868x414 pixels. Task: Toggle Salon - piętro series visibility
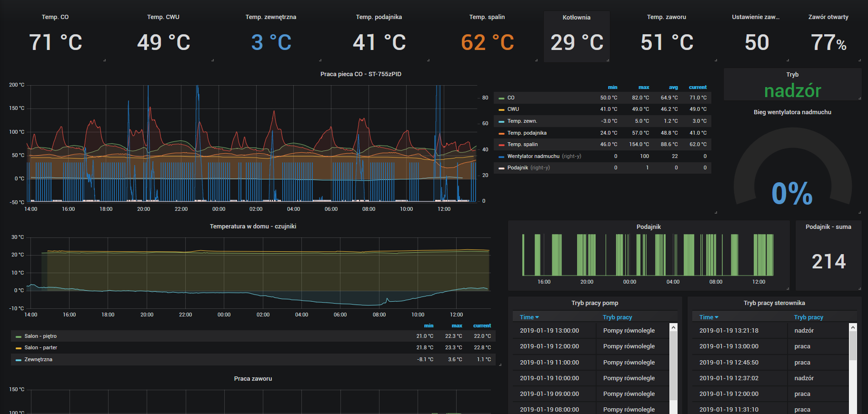40,336
